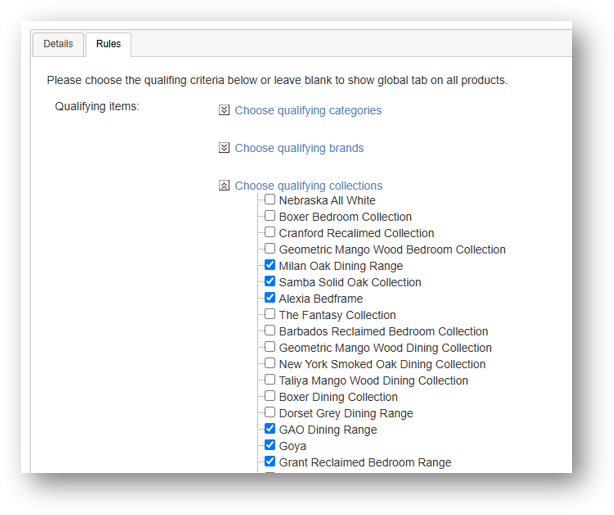The image size is (614, 515).
Task: Switch to the Details tab
Action: [58, 44]
